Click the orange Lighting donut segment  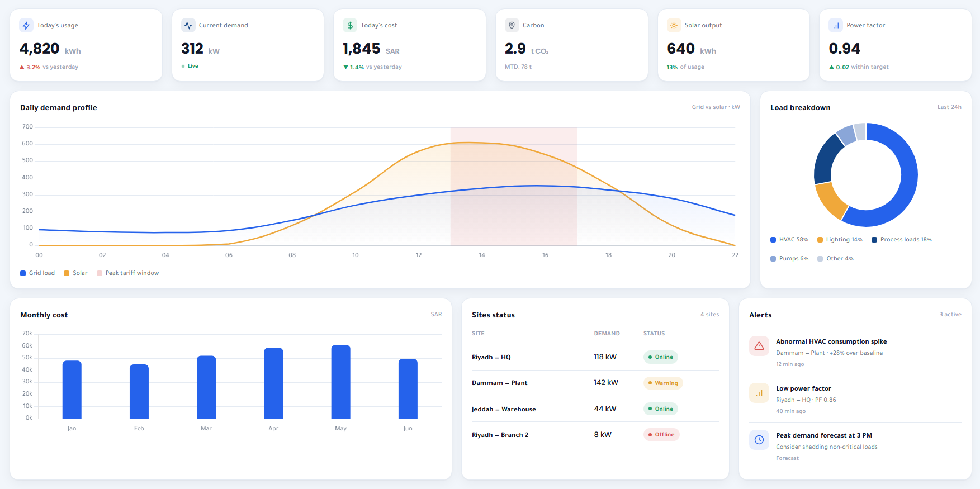pos(831,200)
